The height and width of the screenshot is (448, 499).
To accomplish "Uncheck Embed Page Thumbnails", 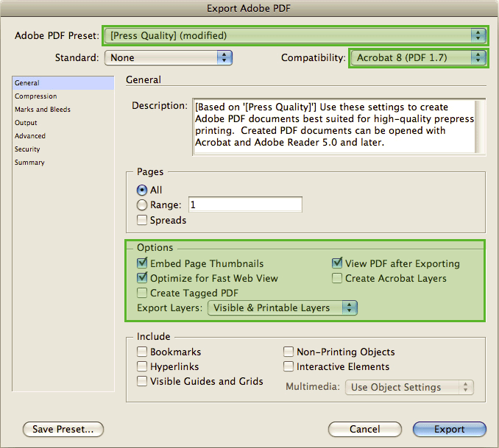I will (x=142, y=263).
